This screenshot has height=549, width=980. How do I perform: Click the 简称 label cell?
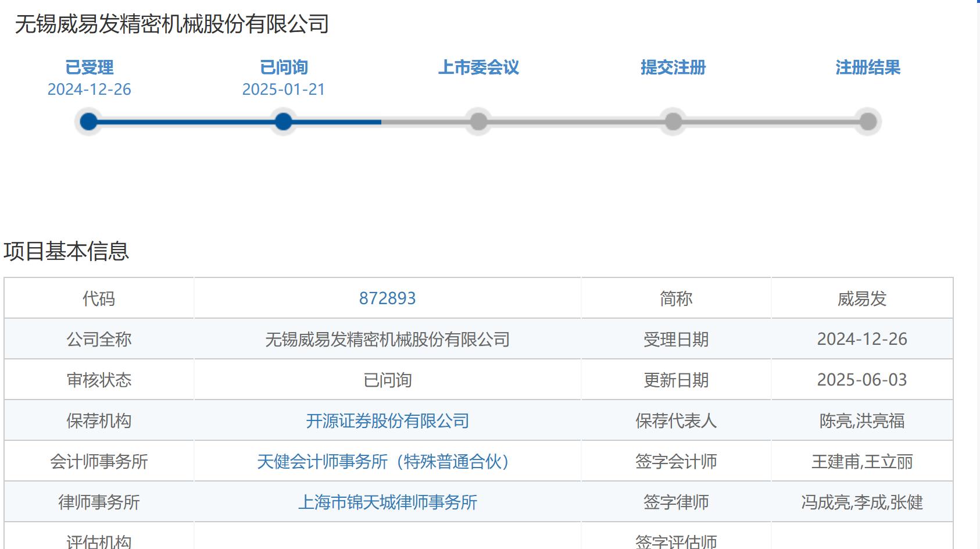coord(676,298)
